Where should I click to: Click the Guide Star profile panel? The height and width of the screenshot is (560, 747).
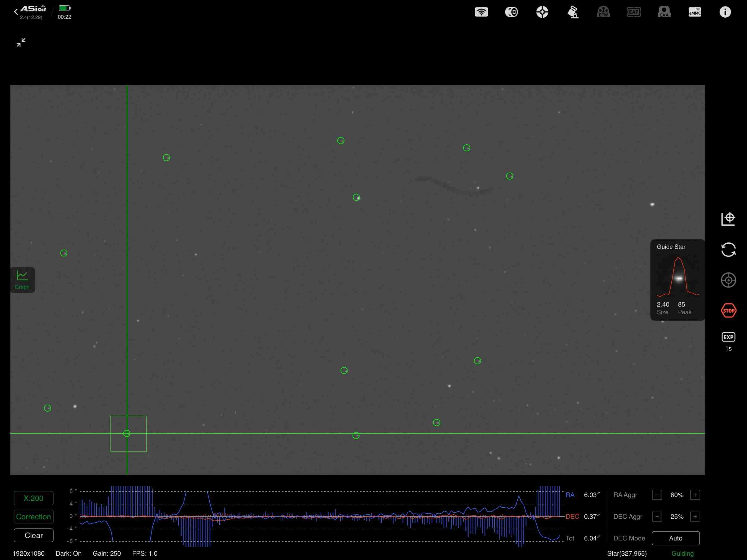coord(678,280)
